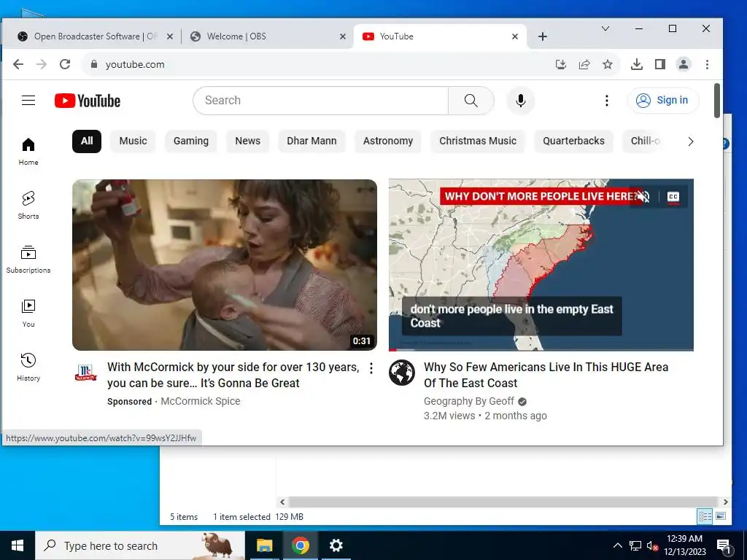747x560 pixels.
Task: Open History from sidebar
Action: [28, 367]
